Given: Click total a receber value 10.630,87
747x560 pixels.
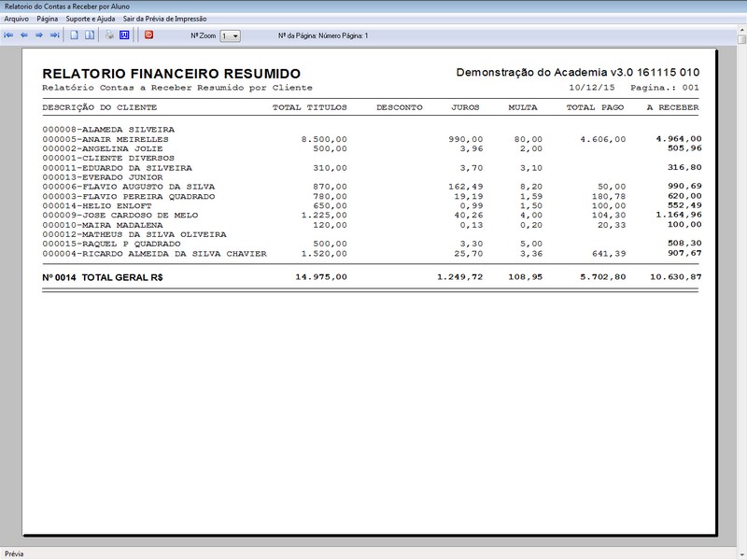Looking at the screenshot, I should pyautogui.click(x=675, y=277).
